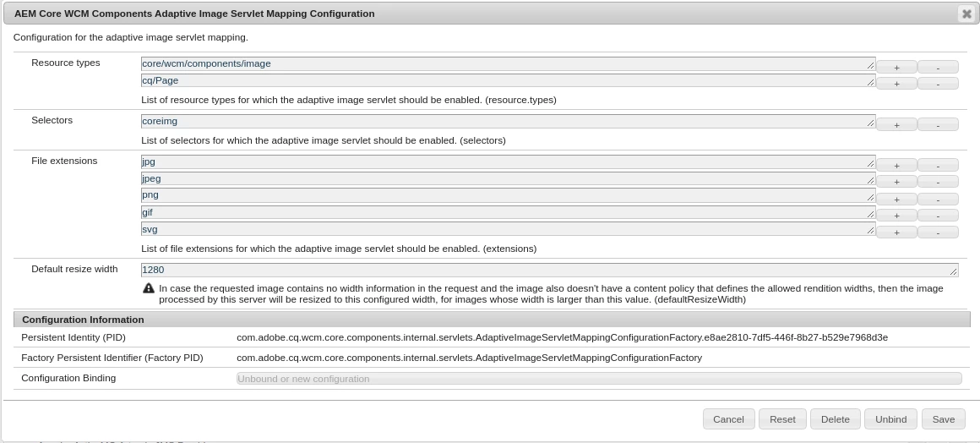Image resolution: width=980 pixels, height=443 pixels.
Task: Click 'Configuration for the adaptive image servlet mapping.'
Action: point(131,37)
